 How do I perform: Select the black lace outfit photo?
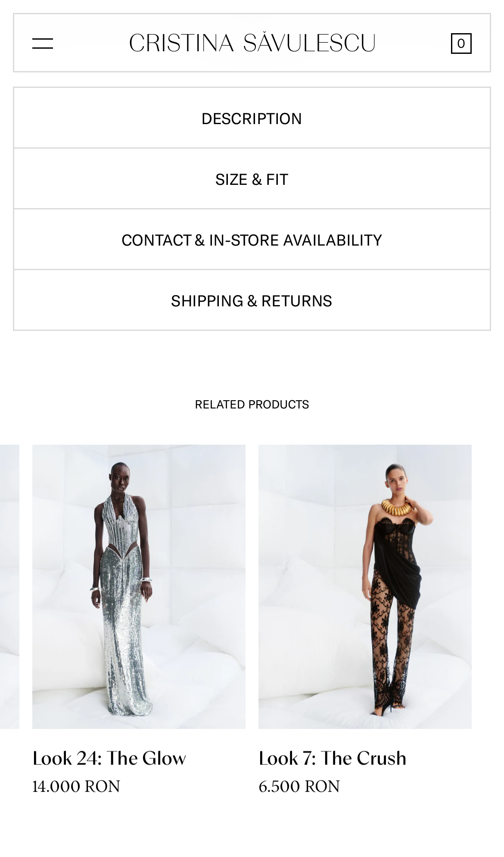(365, 586)
